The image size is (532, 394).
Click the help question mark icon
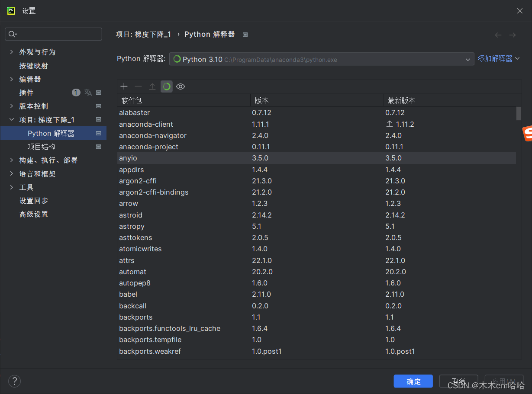14,381
